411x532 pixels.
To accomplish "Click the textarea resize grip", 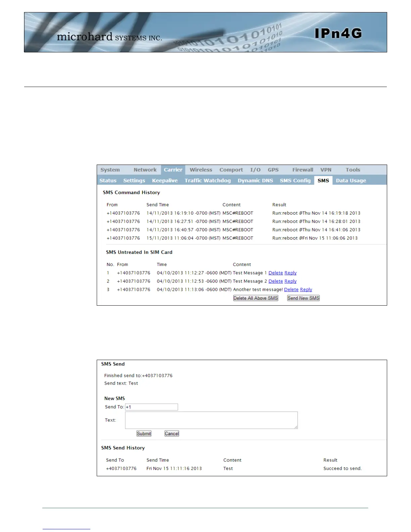I will pyautogui.click(x=296, y=427).
